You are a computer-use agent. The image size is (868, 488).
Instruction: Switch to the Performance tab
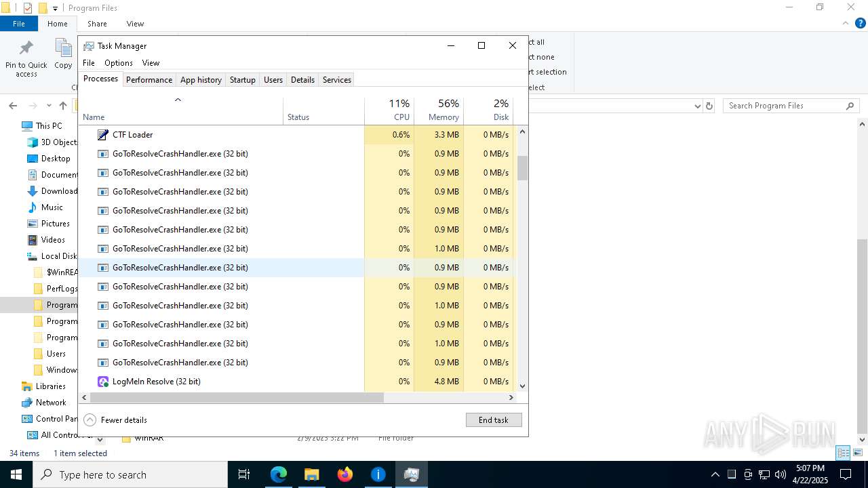[149, 80]
